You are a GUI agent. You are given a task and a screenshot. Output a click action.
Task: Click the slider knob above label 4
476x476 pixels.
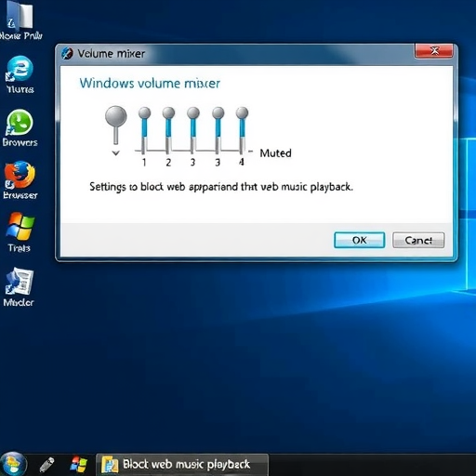[242, 112]
